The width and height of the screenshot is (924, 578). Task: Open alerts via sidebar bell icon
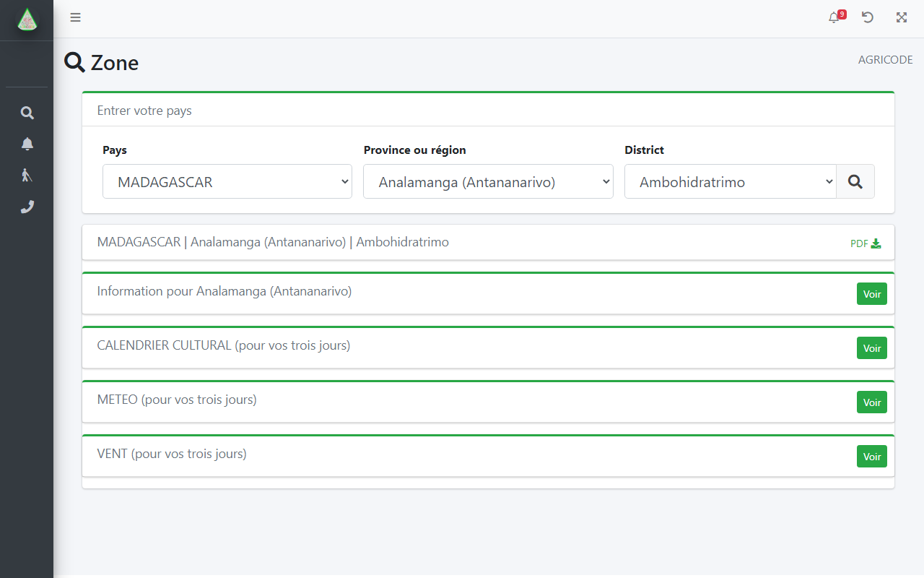27,144
